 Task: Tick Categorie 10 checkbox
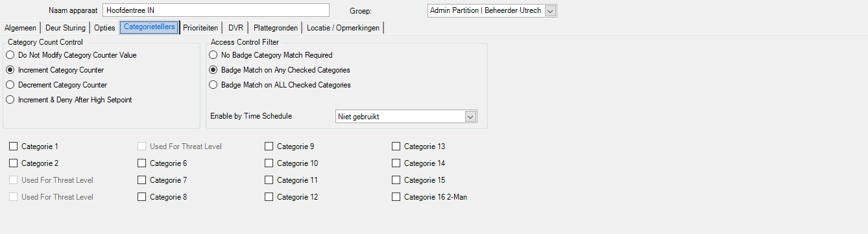coord(269,163)
